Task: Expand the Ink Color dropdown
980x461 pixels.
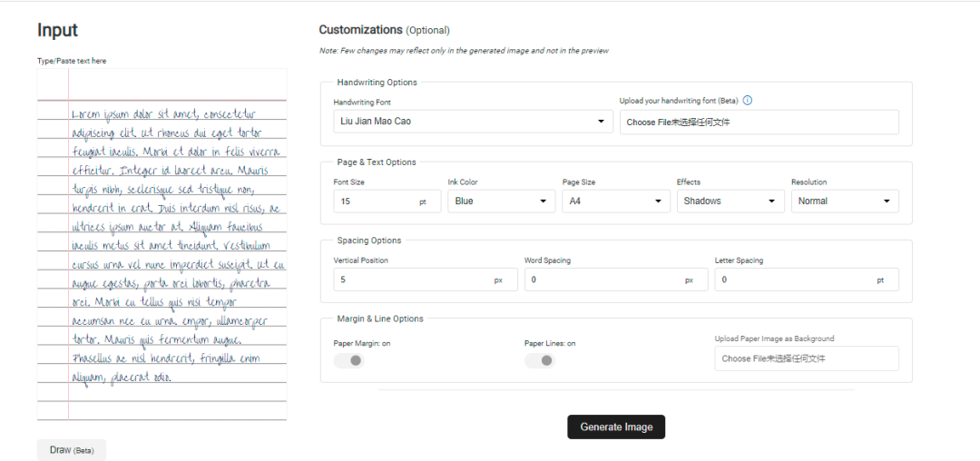Action: 501,201
